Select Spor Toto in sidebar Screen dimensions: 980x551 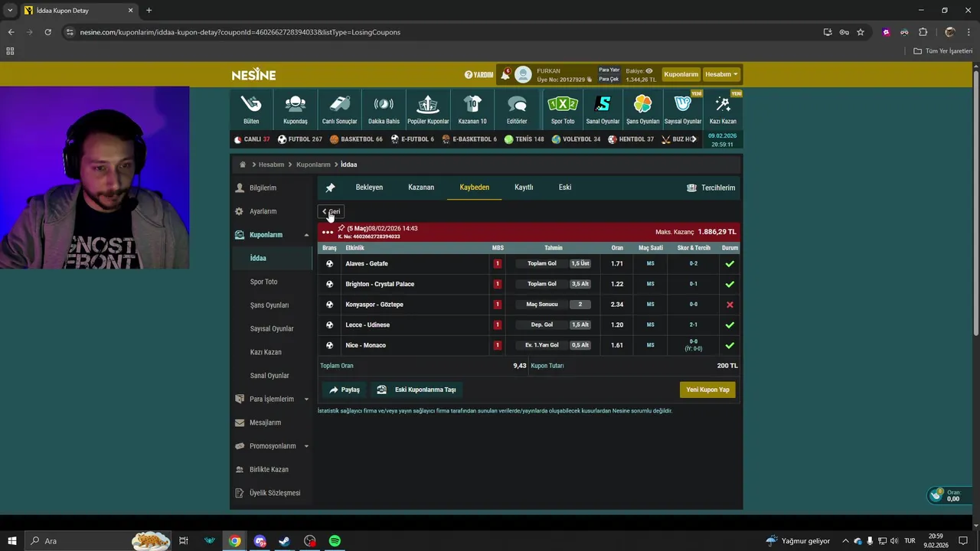pyautogui.click(x=263, y=282)
